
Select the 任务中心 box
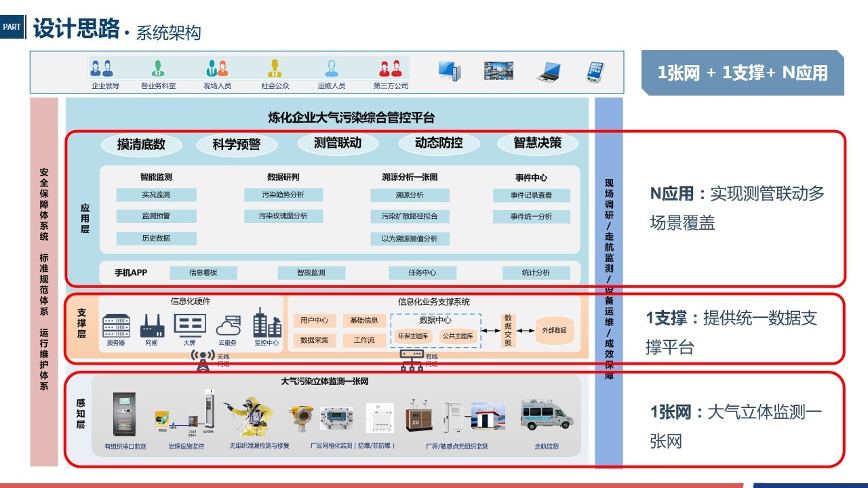pos(422,273)
